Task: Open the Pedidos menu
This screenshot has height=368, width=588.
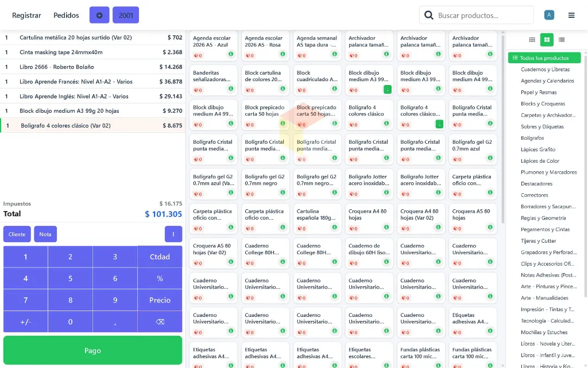Action: 66,16
